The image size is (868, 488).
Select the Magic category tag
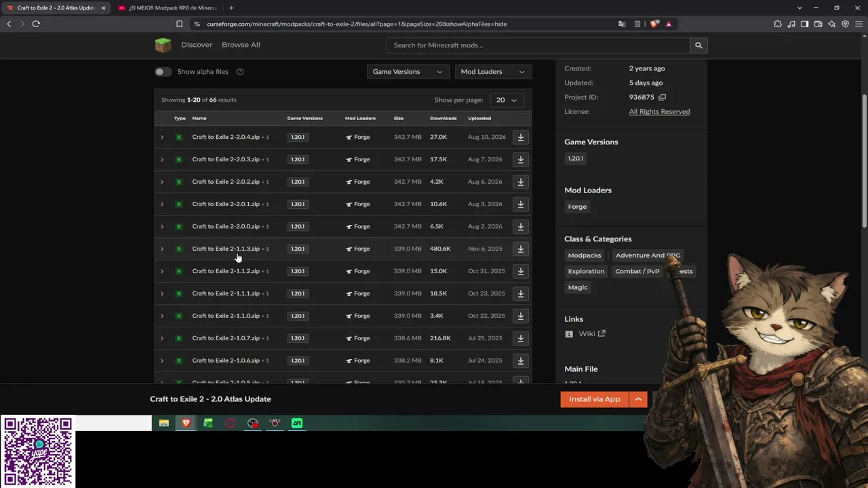point(578,287)
